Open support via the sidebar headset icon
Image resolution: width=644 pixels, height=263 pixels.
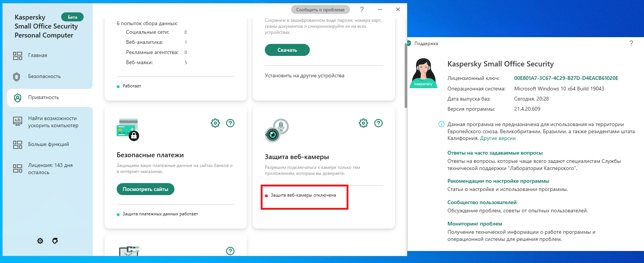click(x=55, y=241)
